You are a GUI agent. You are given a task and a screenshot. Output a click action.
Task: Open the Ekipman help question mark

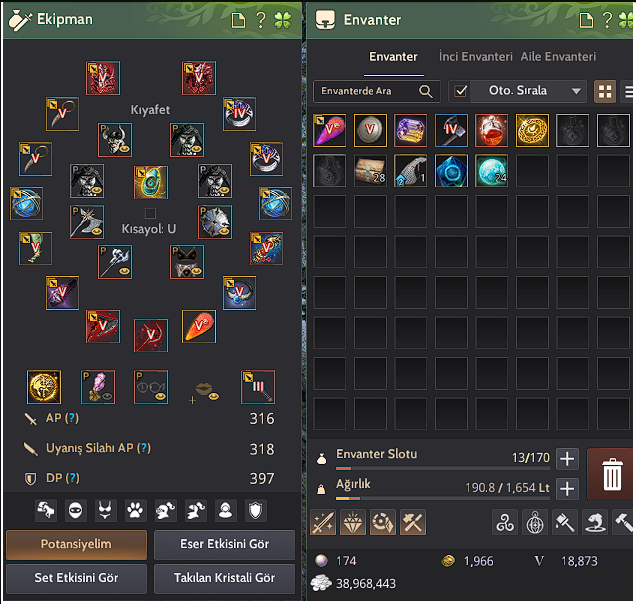tap(261, 19)
